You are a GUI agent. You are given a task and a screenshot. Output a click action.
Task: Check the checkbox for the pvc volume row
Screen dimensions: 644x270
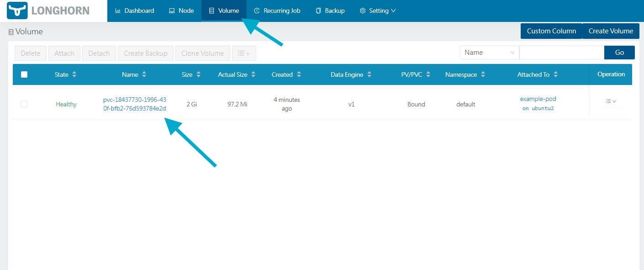coord(24,104)
